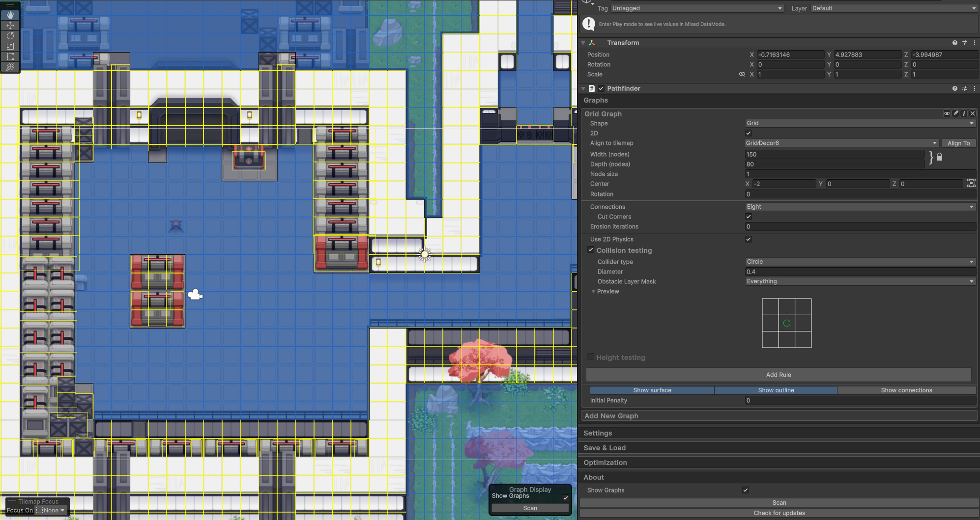
Task: Click the width/depth lock icon
Action: coord(939,157)
